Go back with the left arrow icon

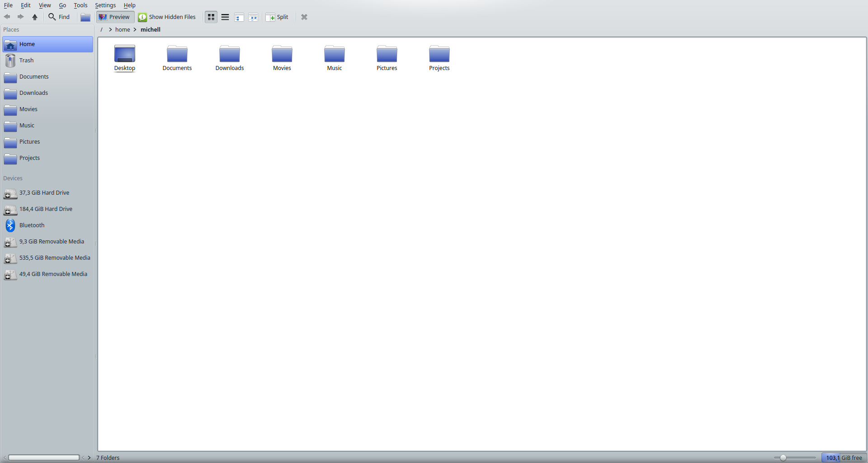click(7, 17)
